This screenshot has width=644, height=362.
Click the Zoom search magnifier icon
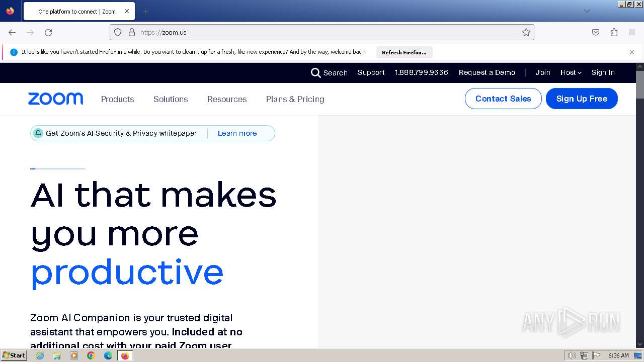click(316, 73)
